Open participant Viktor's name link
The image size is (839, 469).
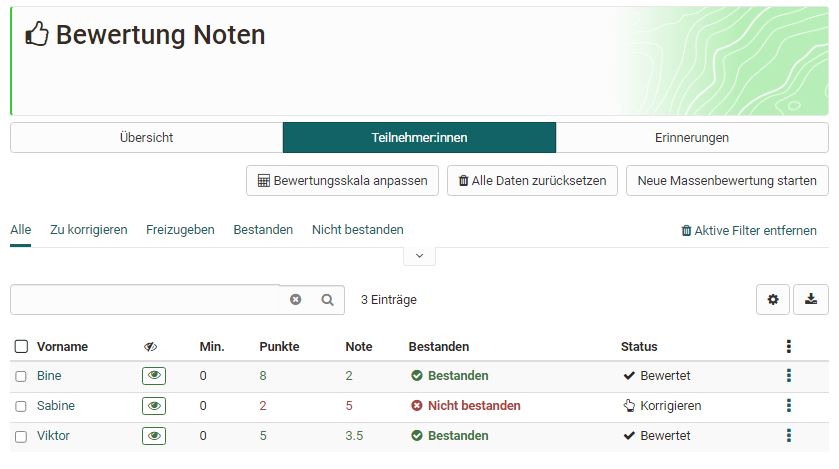click(x=54, y=436)
